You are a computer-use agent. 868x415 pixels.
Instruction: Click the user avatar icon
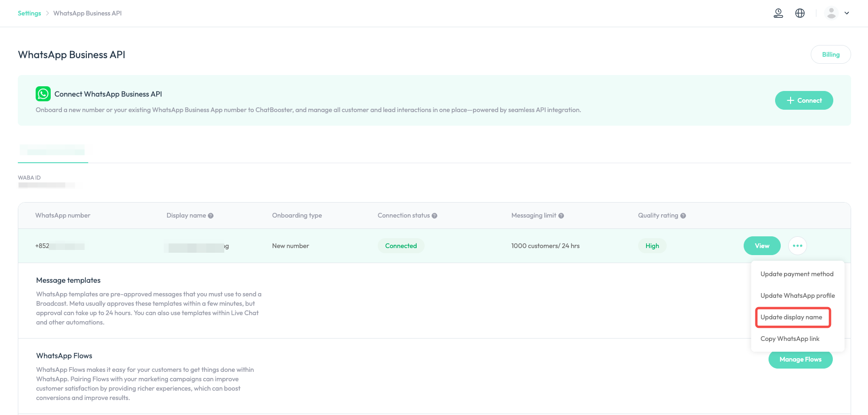pos(831,13)
